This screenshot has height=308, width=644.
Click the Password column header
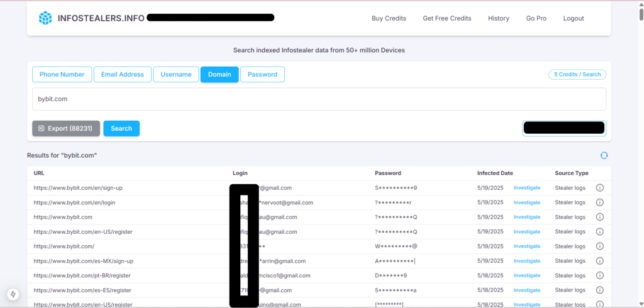[388, 173]
